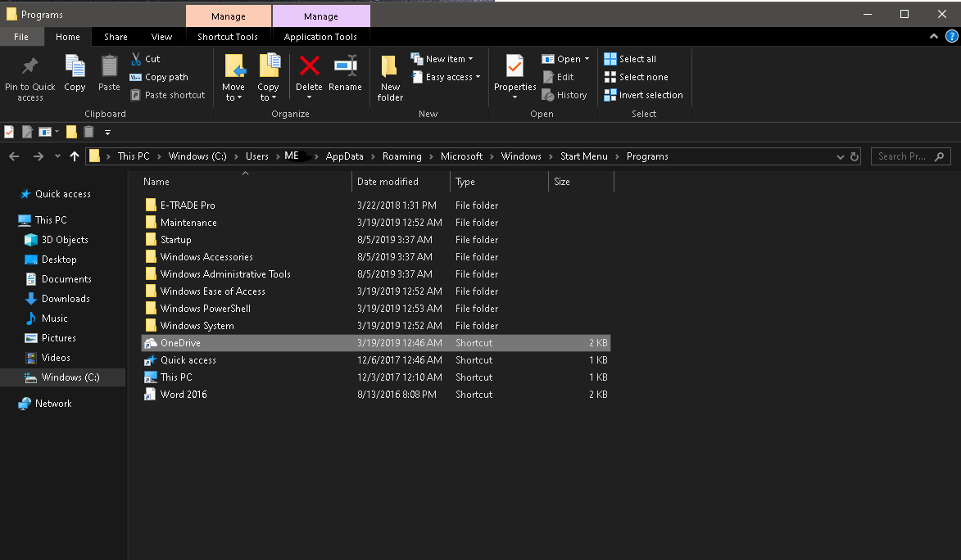Sort by Date modified column header

[x=401, y=182]
